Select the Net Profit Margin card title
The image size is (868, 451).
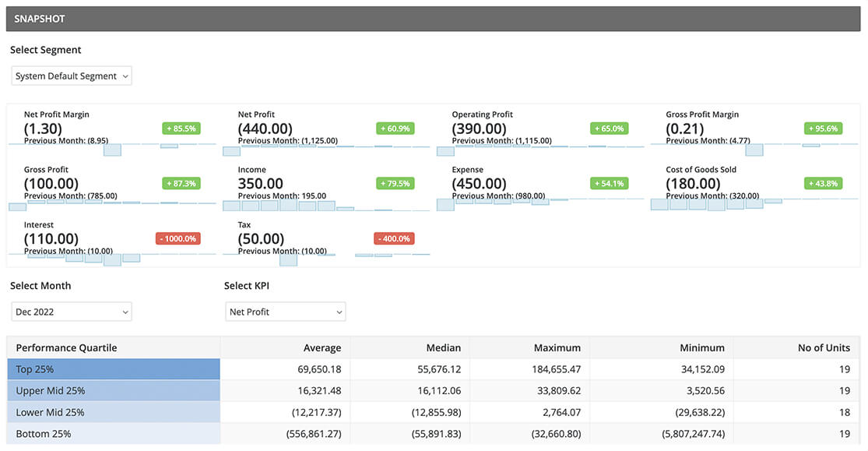57,115
